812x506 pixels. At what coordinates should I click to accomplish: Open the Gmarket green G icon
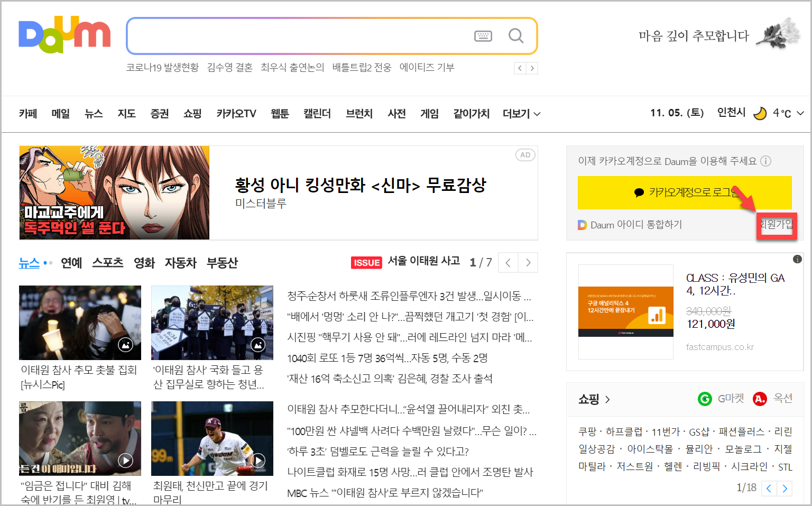pos(705,399)
